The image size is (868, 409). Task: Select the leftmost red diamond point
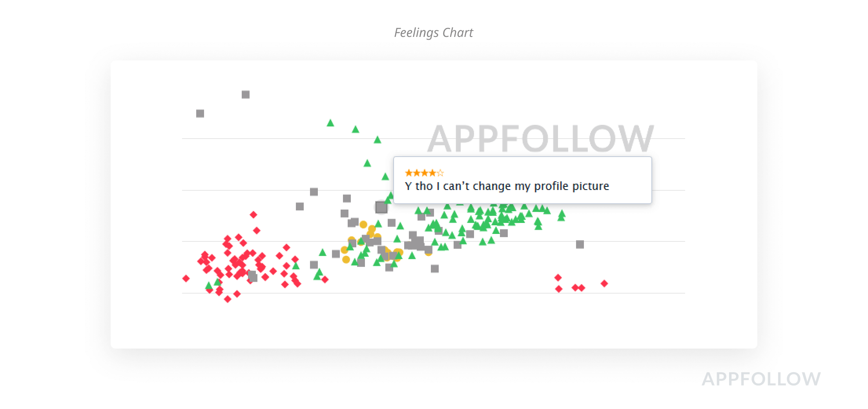click(186, 278)
